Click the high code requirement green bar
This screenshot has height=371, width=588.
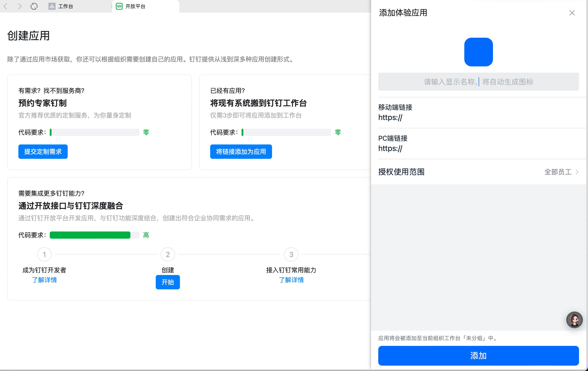point(90,235)
